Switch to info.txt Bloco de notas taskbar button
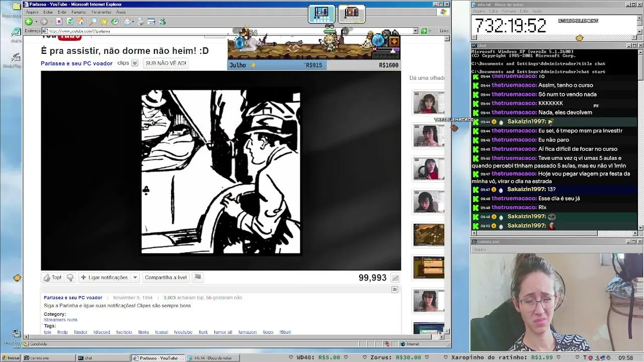The image size is (644, 362). click(x=213, y=358)
